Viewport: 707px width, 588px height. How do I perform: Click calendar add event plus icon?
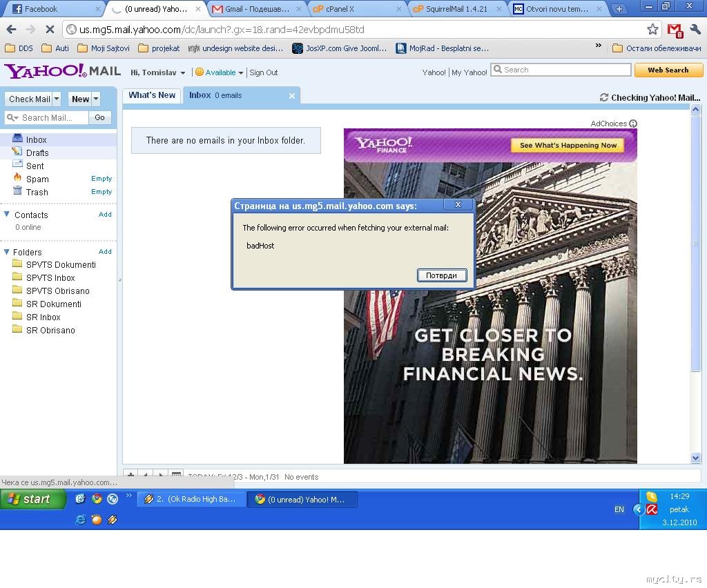130,476
